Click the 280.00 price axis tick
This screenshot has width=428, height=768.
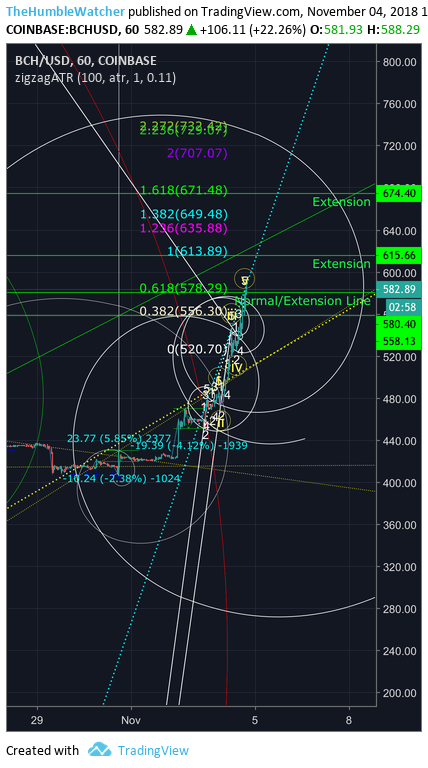click(x=401, y=609)
